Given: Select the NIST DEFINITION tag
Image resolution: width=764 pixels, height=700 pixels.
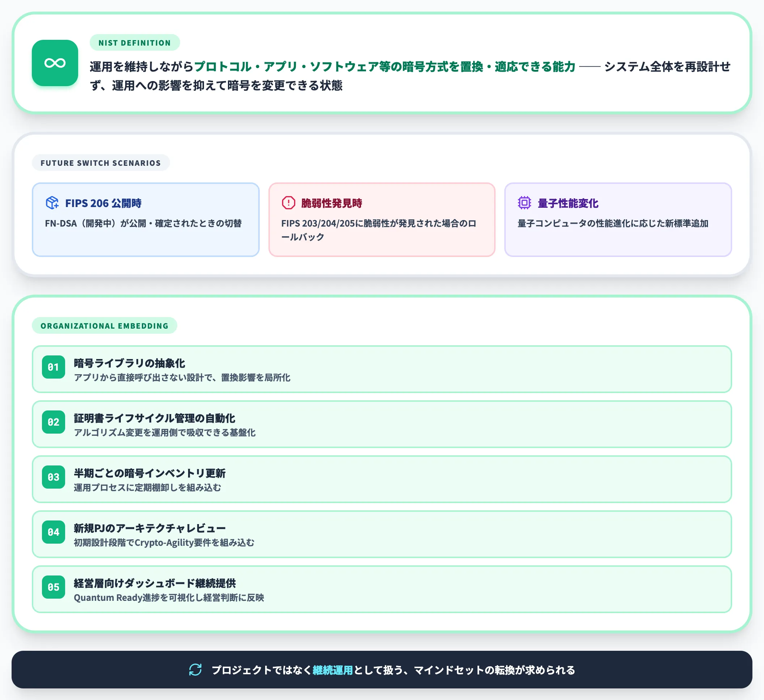Looking at the screenshot, I should [135, 42].
